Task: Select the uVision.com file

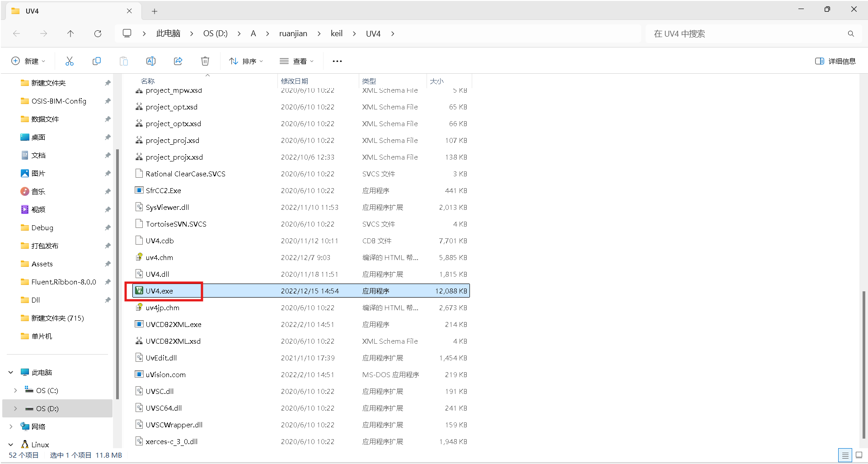Action: point(166,374)
